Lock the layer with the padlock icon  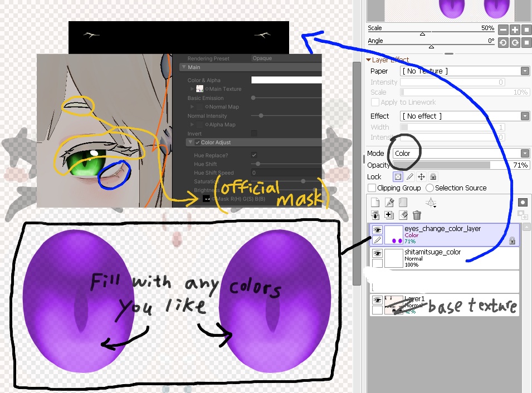[x=433, y=177]
